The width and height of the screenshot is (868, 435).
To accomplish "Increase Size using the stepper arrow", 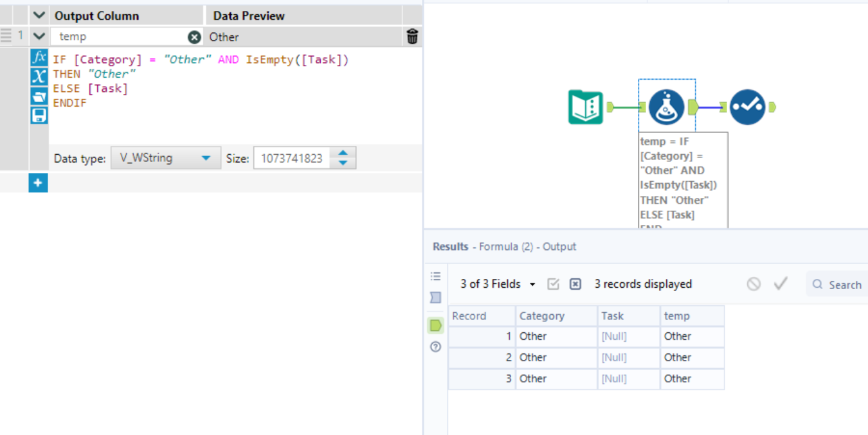I will (x=343, y=153).
